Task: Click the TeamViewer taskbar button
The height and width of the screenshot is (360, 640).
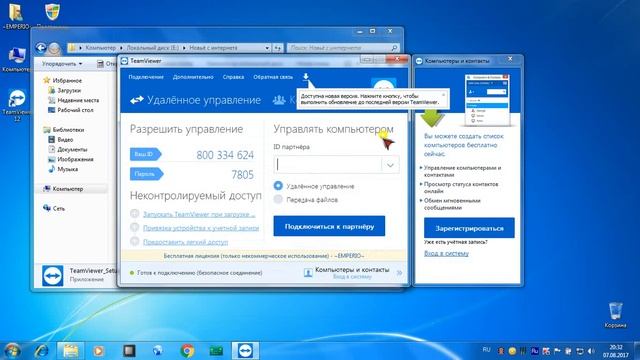Action: click(245, 351)
